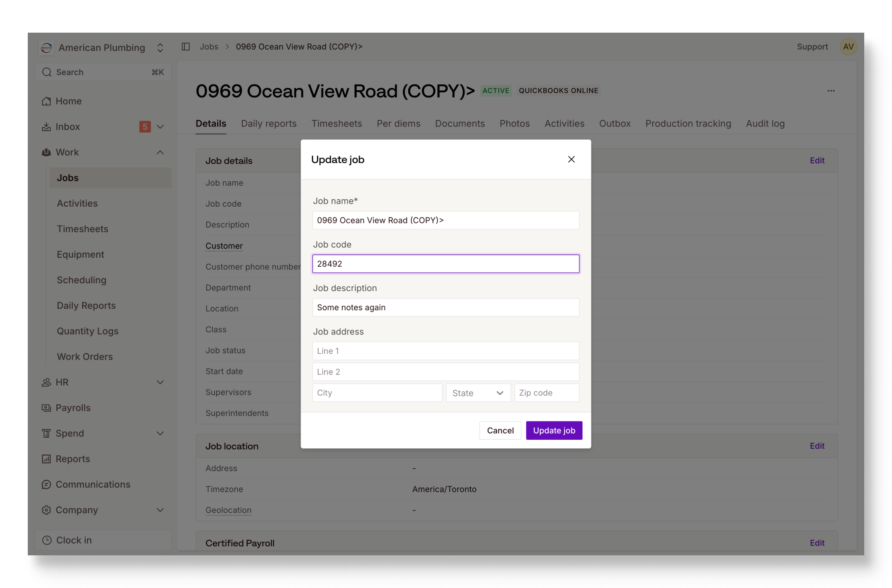Click the Spend icon

coord(46,433)
